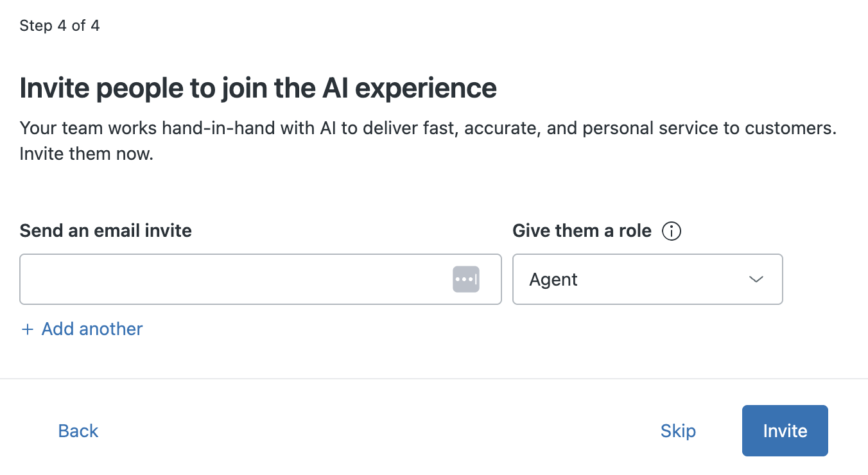Skip the invite step

pyautogui.click(x=678, y=431)
